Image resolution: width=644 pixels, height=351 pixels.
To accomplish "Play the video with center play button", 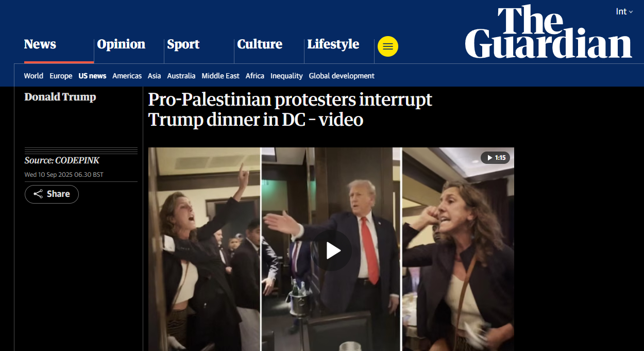I will pos(333,250).
